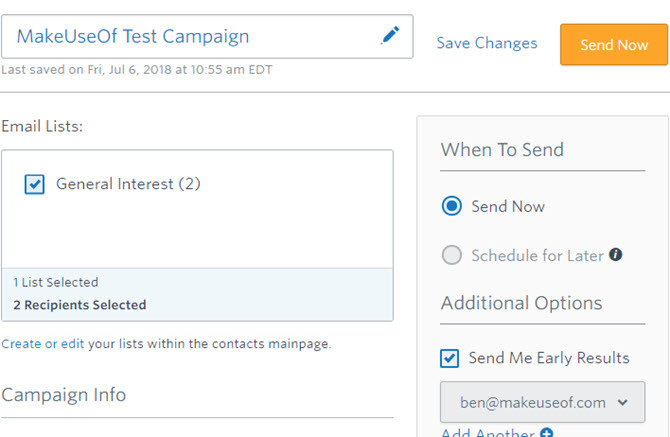This screenshot has height=437, width=670.
Task: Click the MakeUseOf Test Campaign name field
Action: pyautogui.click(x=207, y=36)
